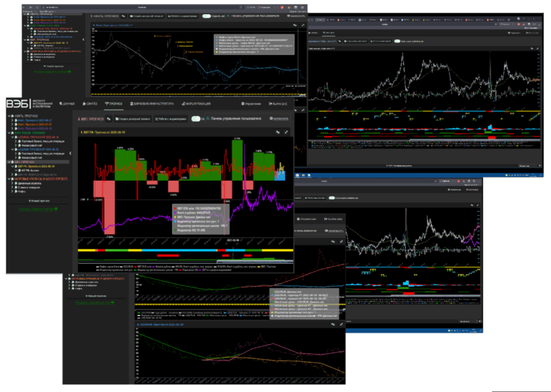
Task: Expand chart fullscreen in lower-right chart window
Action: pyautogui.click(x=478, y=205)
